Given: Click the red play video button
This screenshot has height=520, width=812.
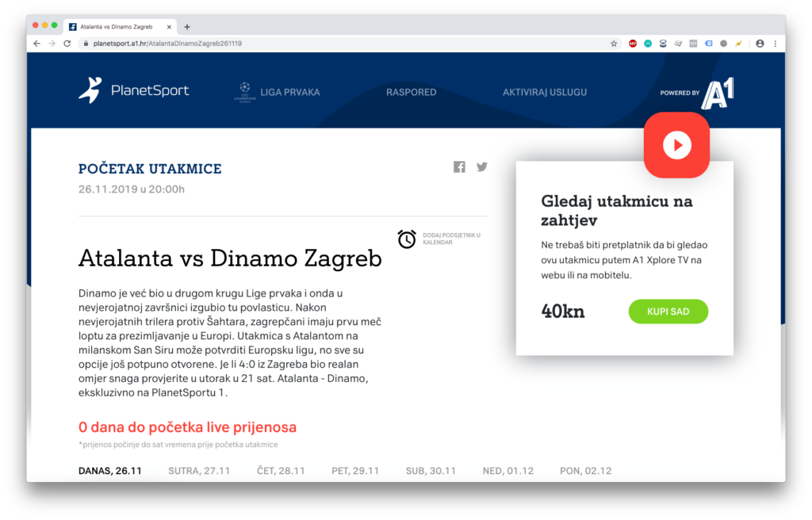Looking at the screenshot, I should pos(676,145).
